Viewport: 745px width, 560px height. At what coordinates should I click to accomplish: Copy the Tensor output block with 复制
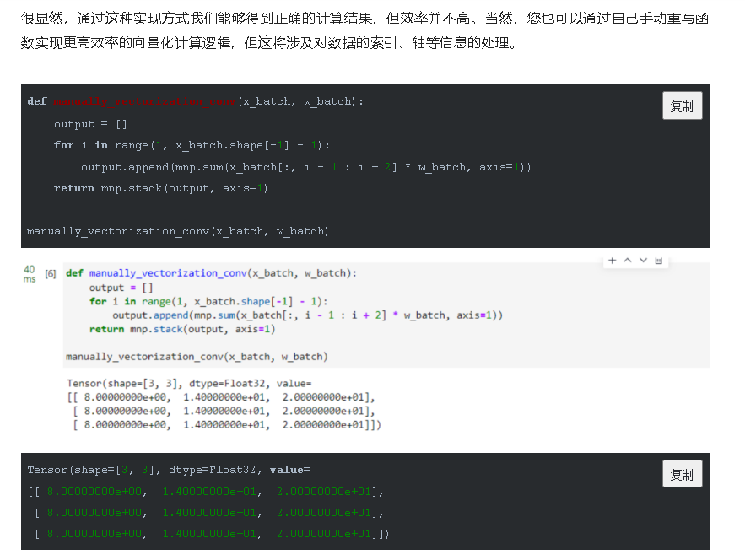pos(682,475)
